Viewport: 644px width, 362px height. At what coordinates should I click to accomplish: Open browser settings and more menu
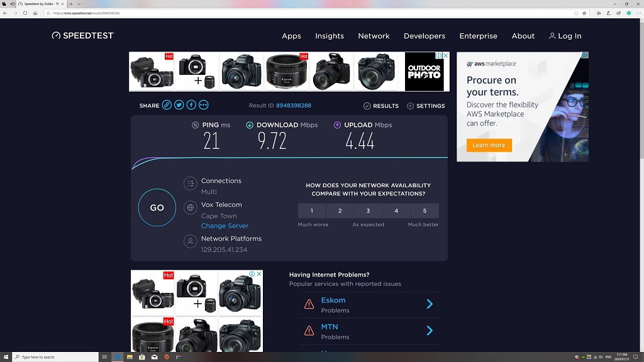click(x=639, y=13)
